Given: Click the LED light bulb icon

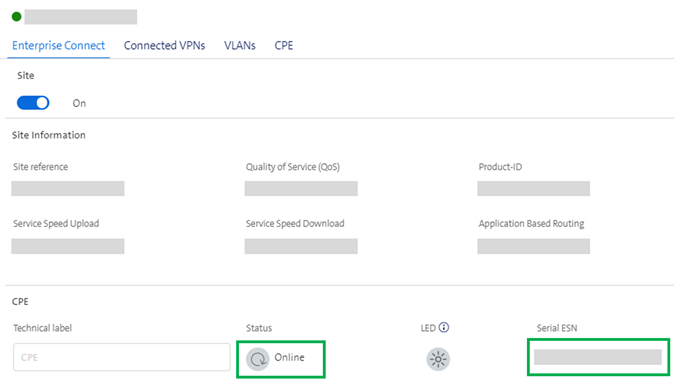Looking at the screenshot, I should pos(438,359).
